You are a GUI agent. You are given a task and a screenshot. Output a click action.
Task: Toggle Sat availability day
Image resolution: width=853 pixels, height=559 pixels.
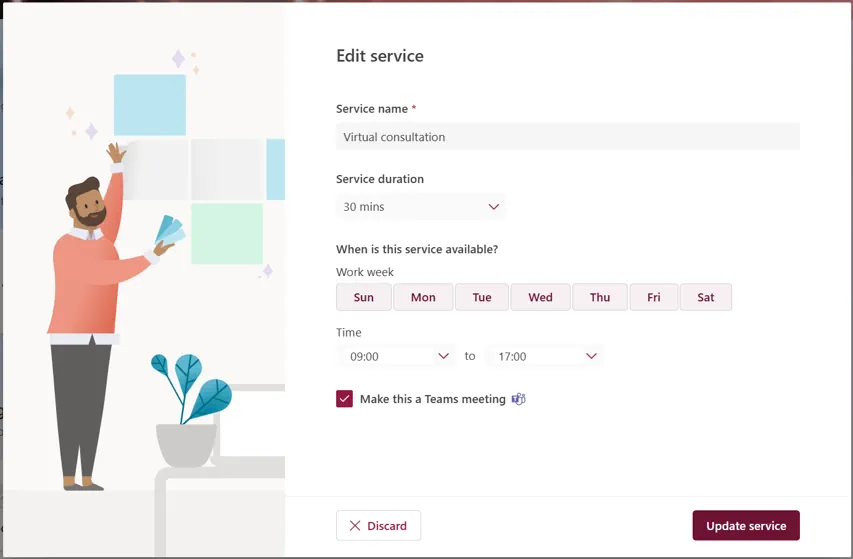[x=706, y=297]
